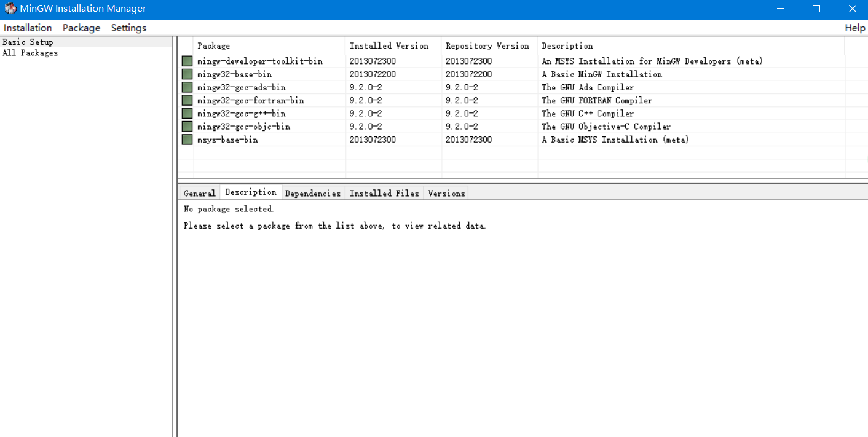This screenshot has height=437, width=868.
Task: Open the Package menu
Action: click(81, 28)
